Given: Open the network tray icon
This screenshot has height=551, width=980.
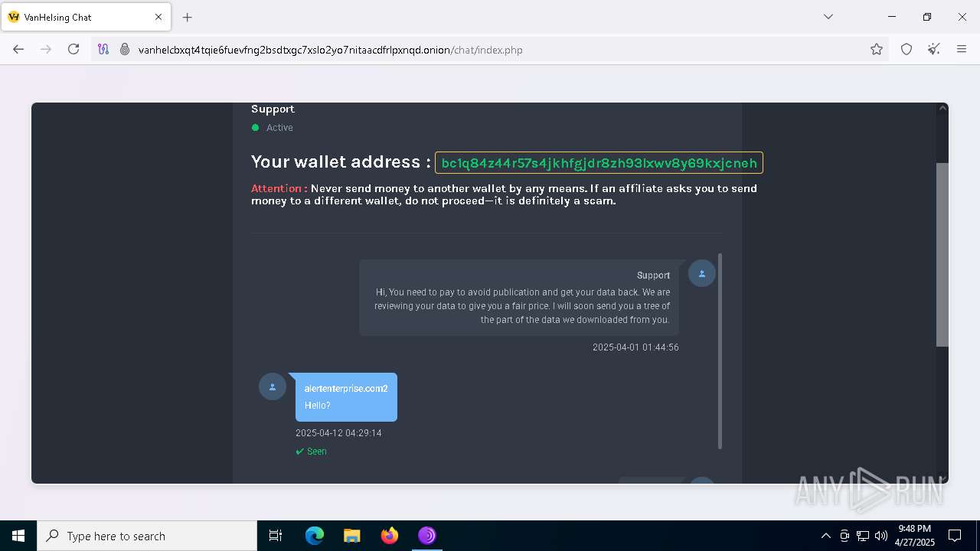Looking at the screenshot, I should click(863, 536).
